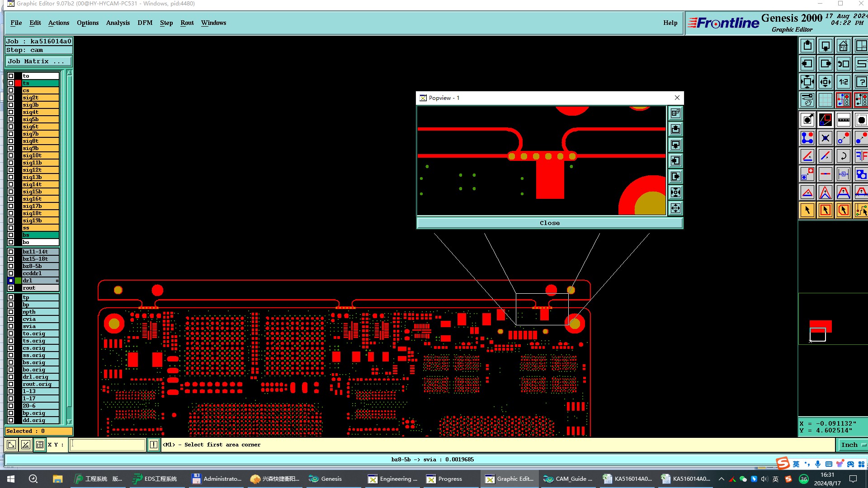Toggle checkbox for the drl layer
The width and height of the screenshot is (868, 488).
(11, 281)
